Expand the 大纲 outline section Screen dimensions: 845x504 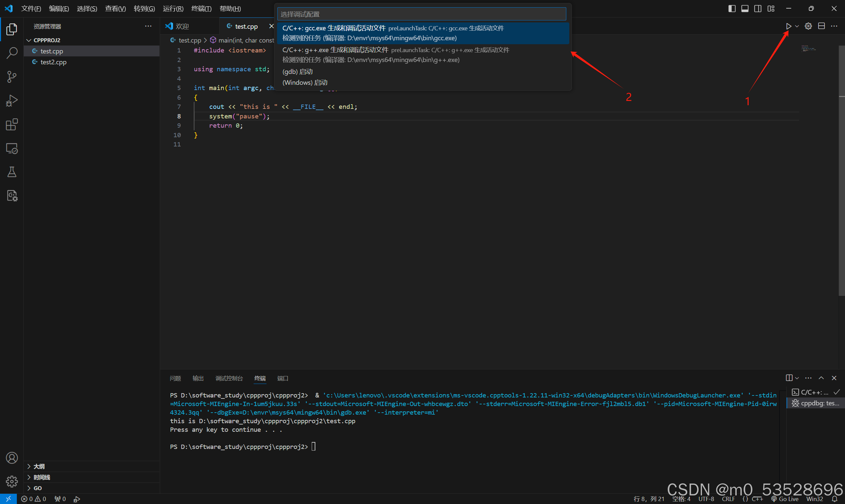click(x=39, y=466)
